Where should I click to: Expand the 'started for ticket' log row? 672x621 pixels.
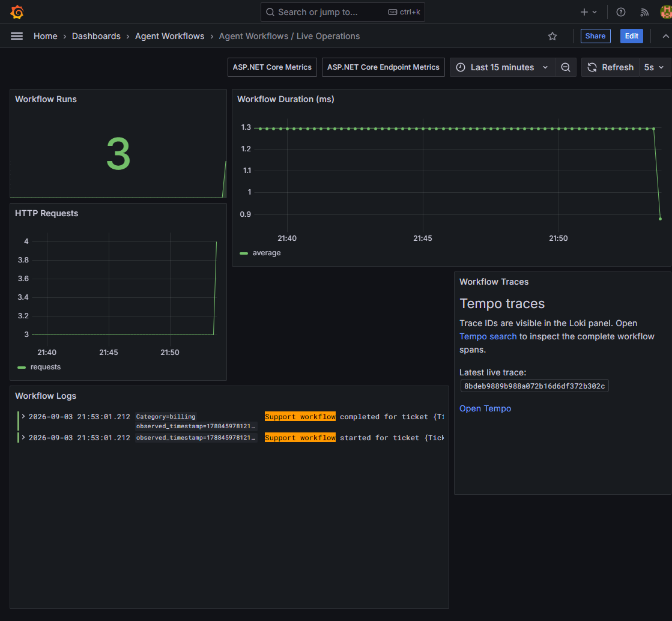[x=23, y=437]
